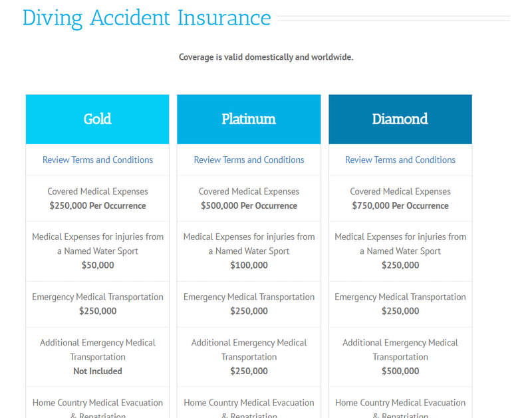Viewport: 532px width, 418px height.
Task: Open Gold plan Review Terms and Conditions link
Action: 98,159
